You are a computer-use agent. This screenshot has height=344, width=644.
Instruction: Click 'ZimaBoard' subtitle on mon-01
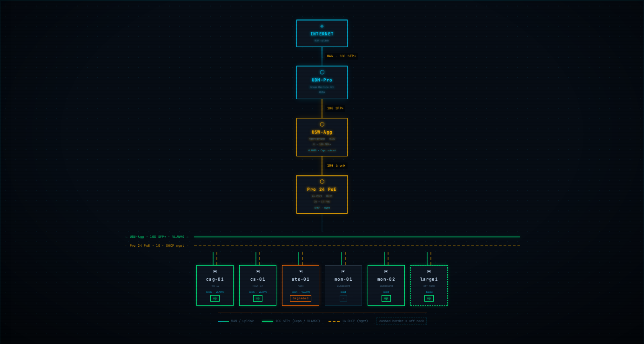pos(343,286)
